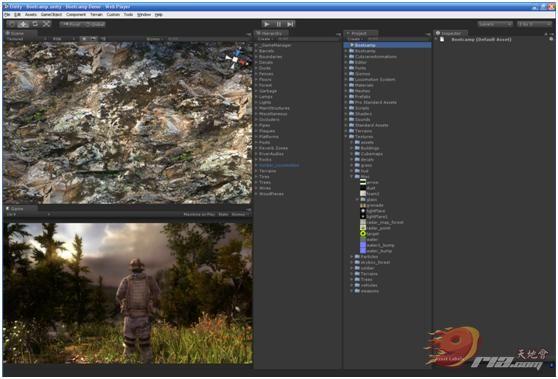
Task: Click the Shaders folder icon
Action: click(351, 114)
